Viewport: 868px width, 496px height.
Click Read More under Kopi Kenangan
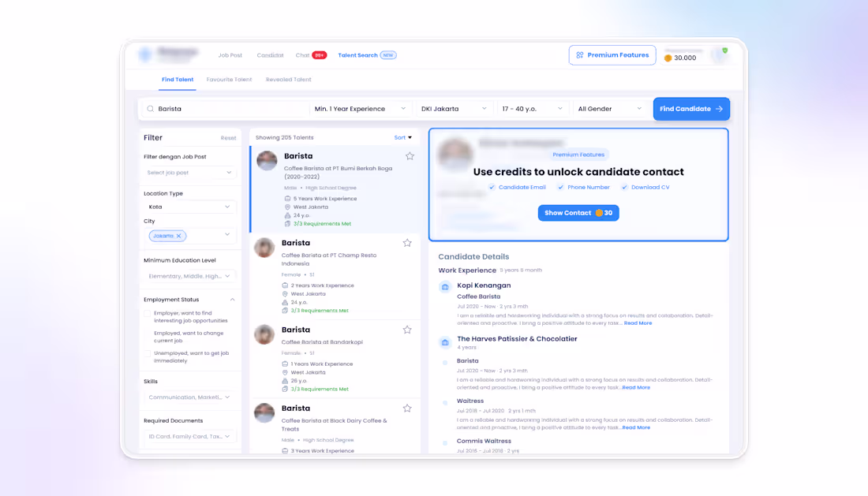click(x=638, y=323)
